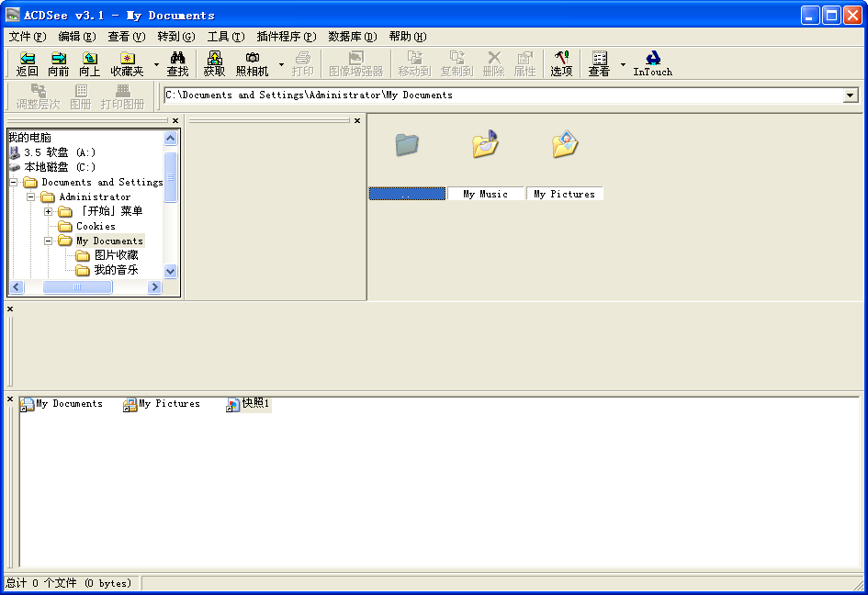The height and width of the screenshot is (595, 868).
Task: Click the 调整层次 adjust levels icon
Action: (39, 96)
